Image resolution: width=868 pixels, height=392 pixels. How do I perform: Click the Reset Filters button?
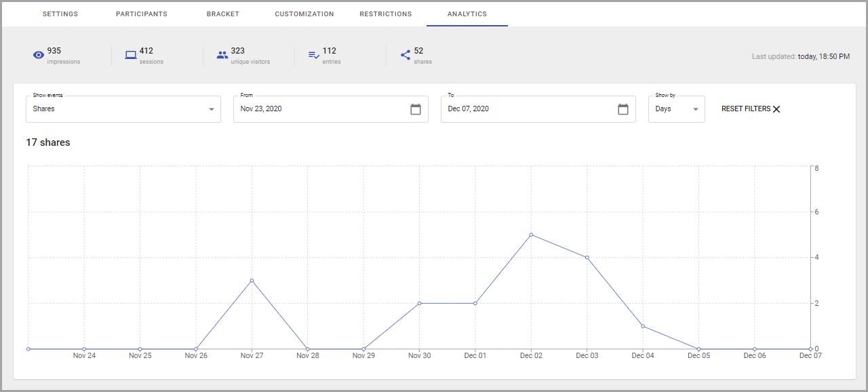(751, 109)
